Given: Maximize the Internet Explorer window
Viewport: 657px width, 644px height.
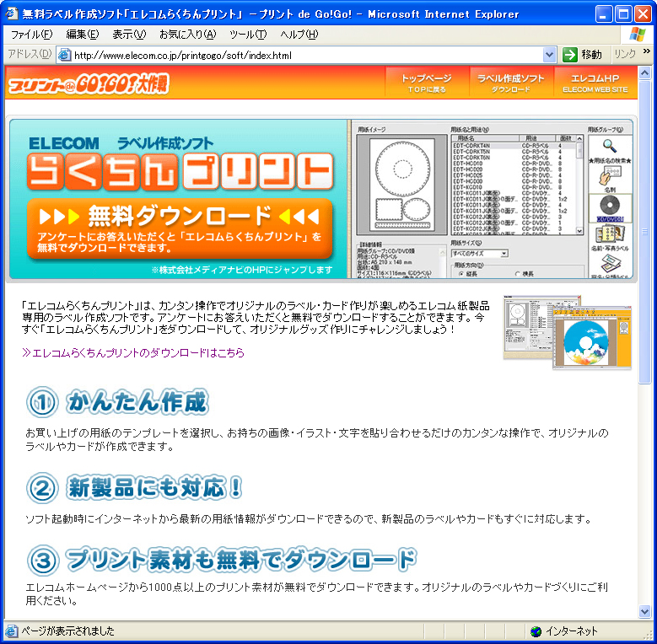Looking at the screenshot, I should tap(623, 13).
